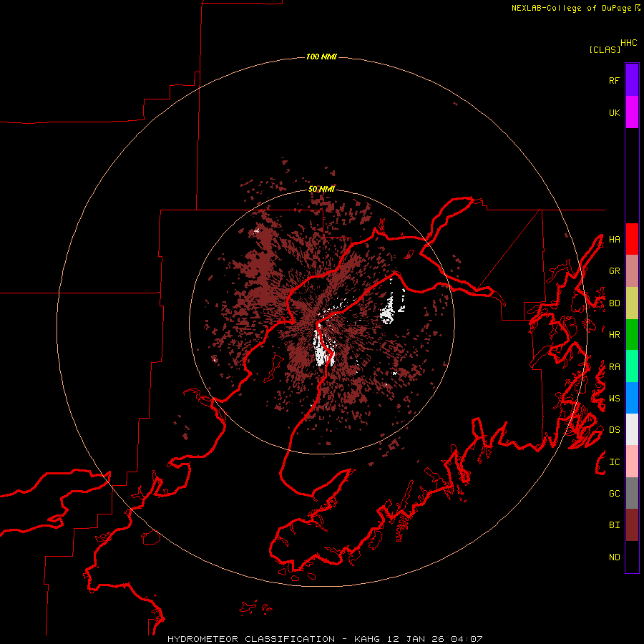Screen dimensions: 644x644
Task: Click the RF purple legend swatch
Action: point(632,80)
